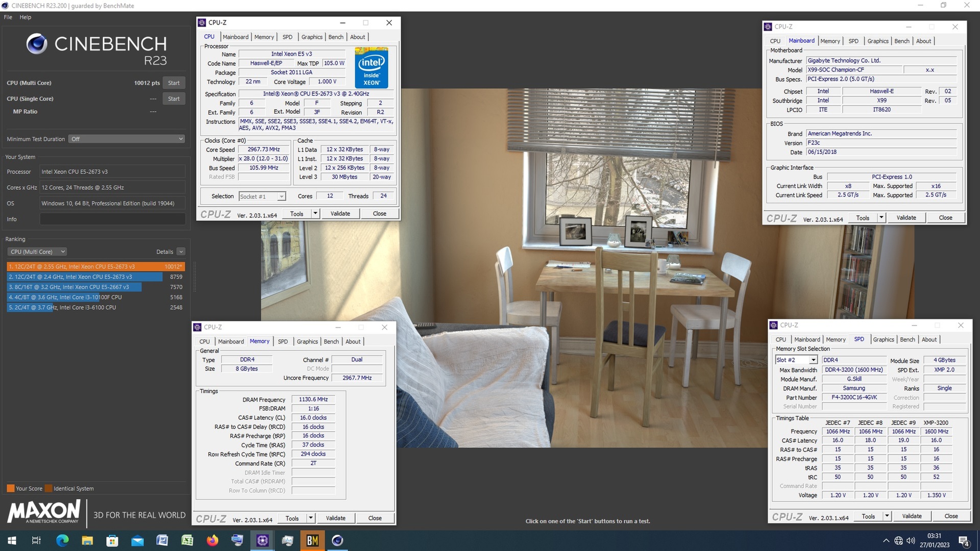Select Mainboard tab in CPU window
Image resolution: width=980 pixels, height=551 pixels.
(235, 37)
